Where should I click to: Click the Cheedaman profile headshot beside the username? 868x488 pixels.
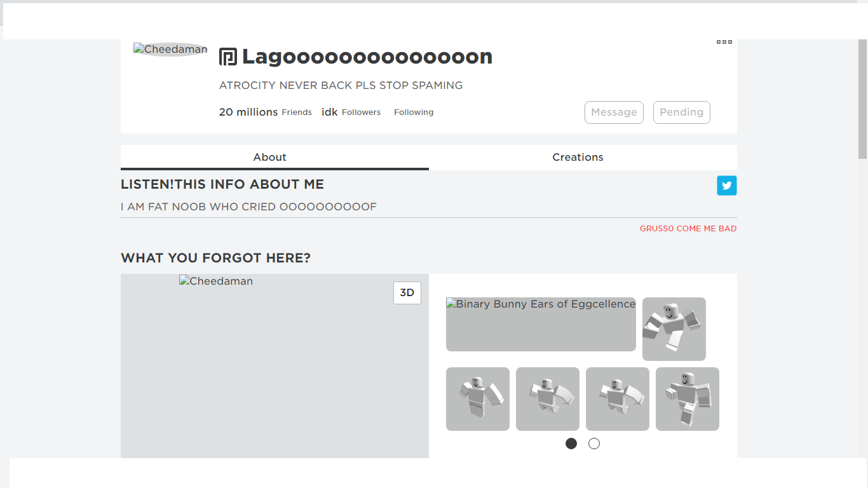(170, 50)
